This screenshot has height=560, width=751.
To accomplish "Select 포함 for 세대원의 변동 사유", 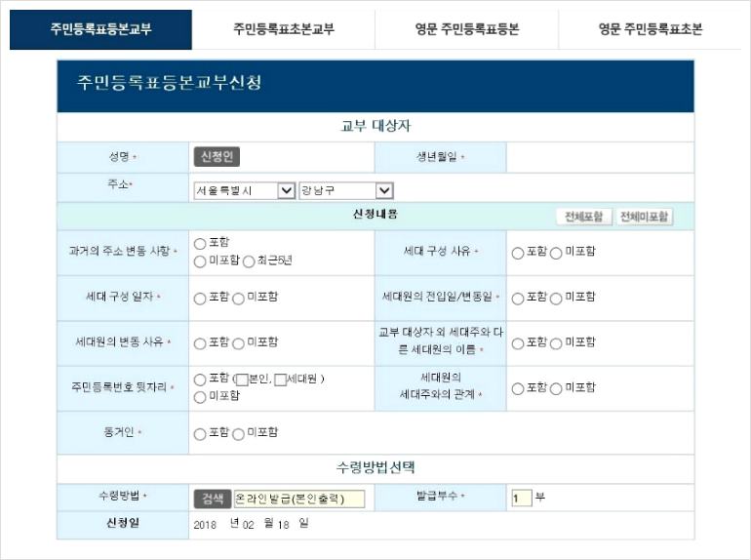I will [200, 343].
